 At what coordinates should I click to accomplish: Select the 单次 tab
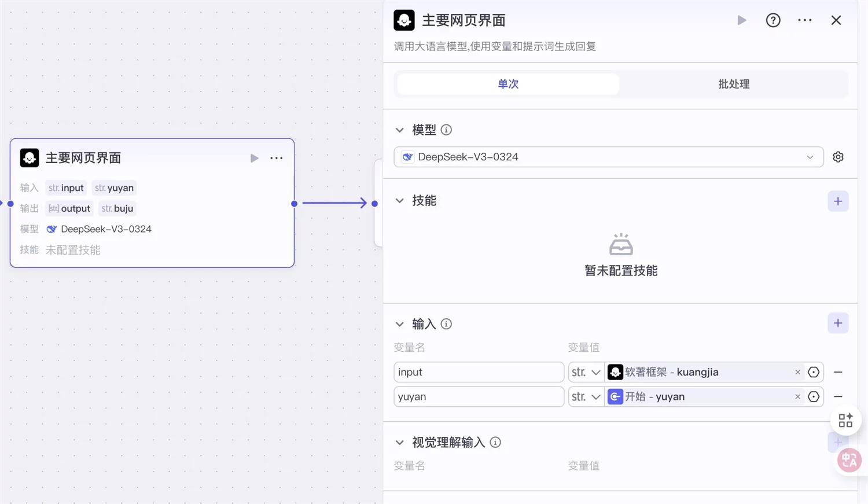click(x=507, y=83)
